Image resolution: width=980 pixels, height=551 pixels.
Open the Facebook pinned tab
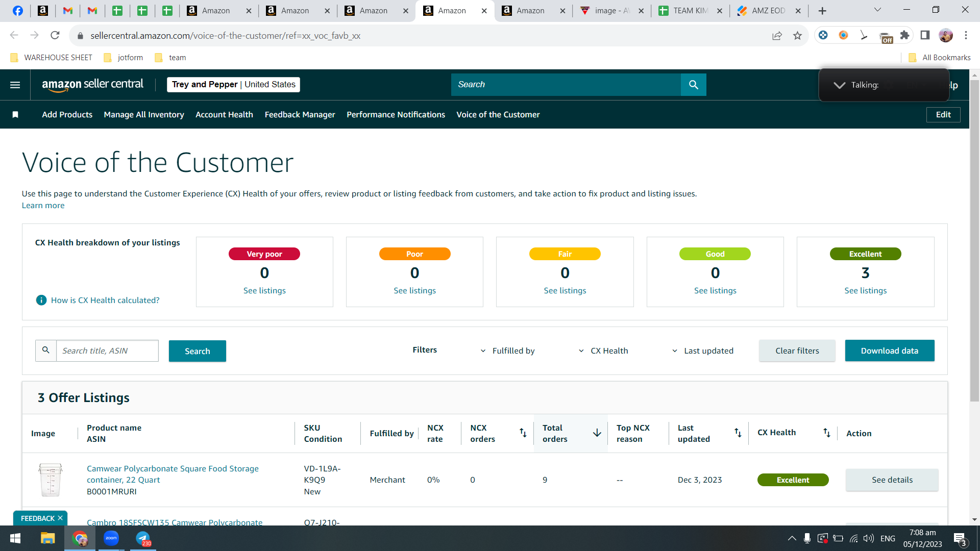pyautogui.click(x=18, y=11)
